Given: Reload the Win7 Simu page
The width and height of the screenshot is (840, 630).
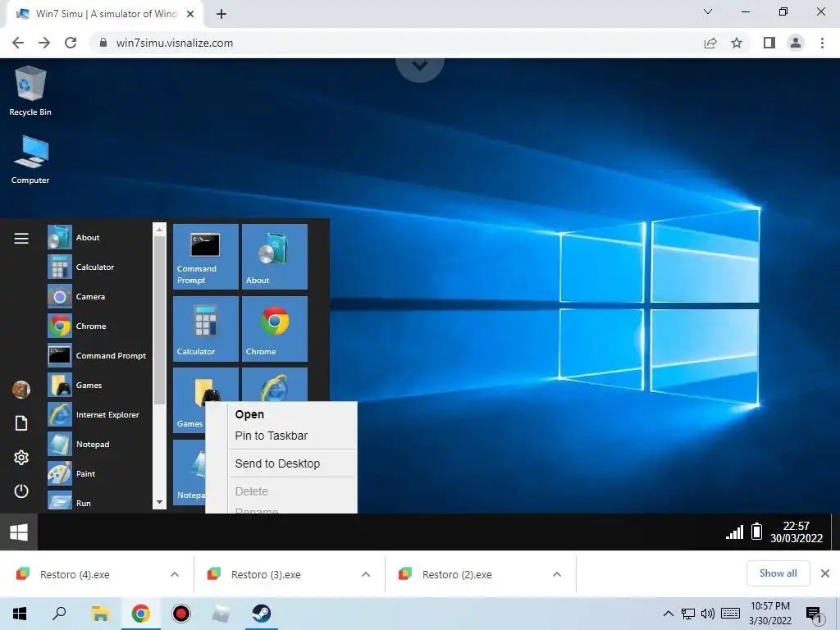Looking at the screenshot, I should 71,43.
